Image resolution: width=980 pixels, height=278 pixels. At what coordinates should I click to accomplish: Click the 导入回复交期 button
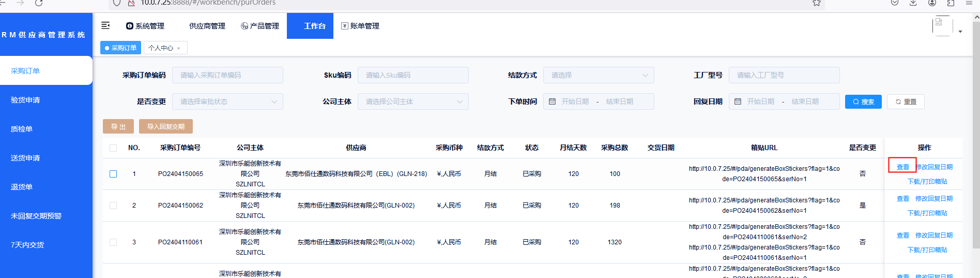tap(165, 126)
